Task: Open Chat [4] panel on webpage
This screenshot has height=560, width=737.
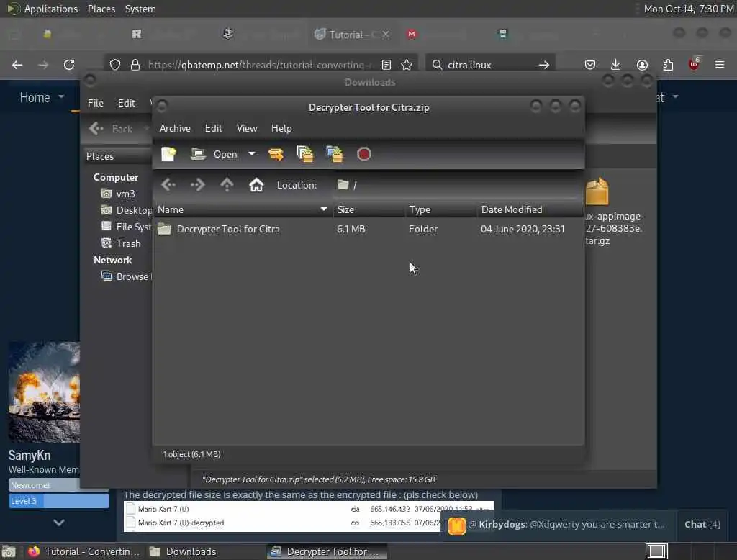Action: [702, 524]
